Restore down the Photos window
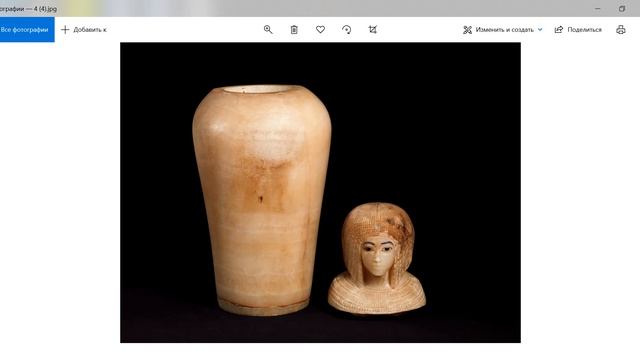This screenshot has height=360, width=640. (x=622, y=9)
